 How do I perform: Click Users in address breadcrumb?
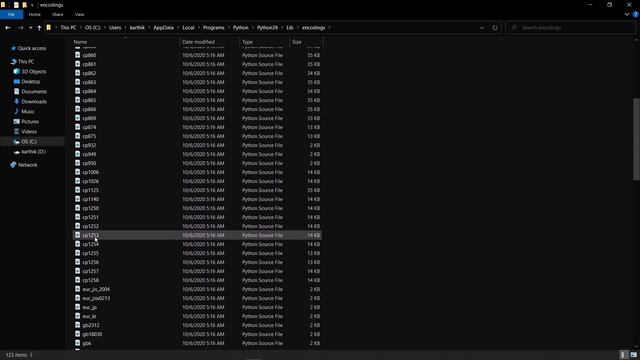(115, 28)
